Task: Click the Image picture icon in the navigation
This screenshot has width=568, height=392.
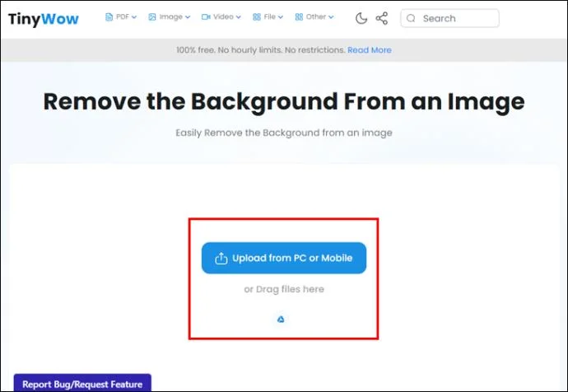Action: 152,17
